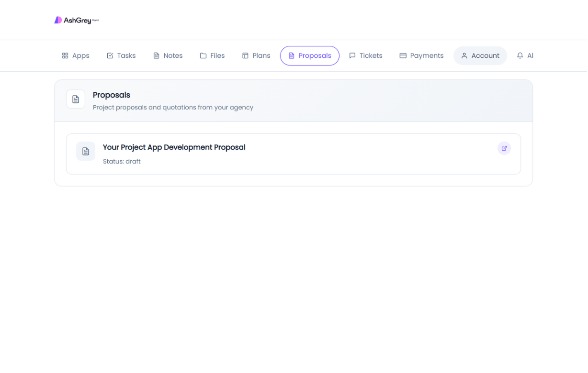Click the 'Project proposals and quotations' subtitle
588x373 pixels.
click(x=173, y=108)
